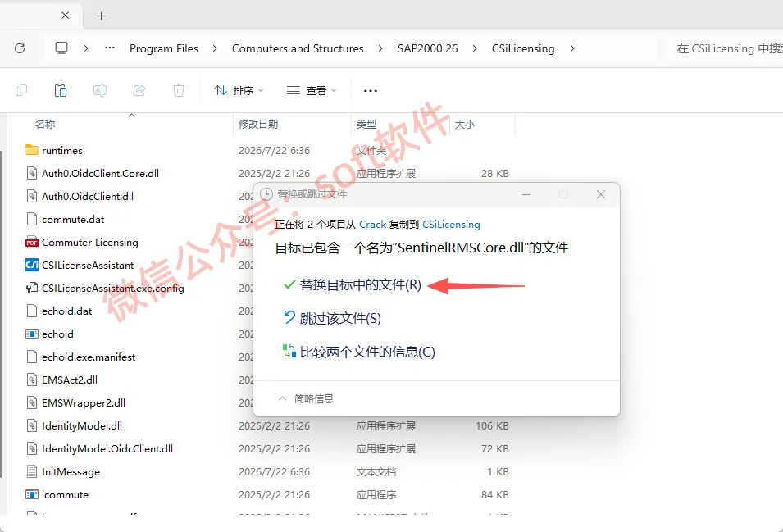Select the runtimes folder
This screenshot has height=532, width=783.
[x=62, y=150]
